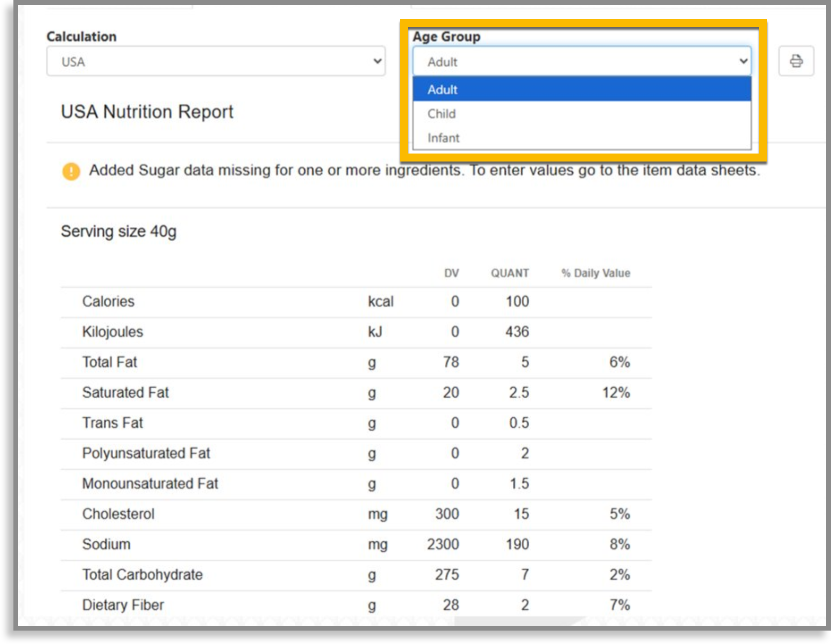Screen dimensions: 831x644
Task: Select the Cholesterol row label
Action: pyautogui.click(x=118, y=514)
